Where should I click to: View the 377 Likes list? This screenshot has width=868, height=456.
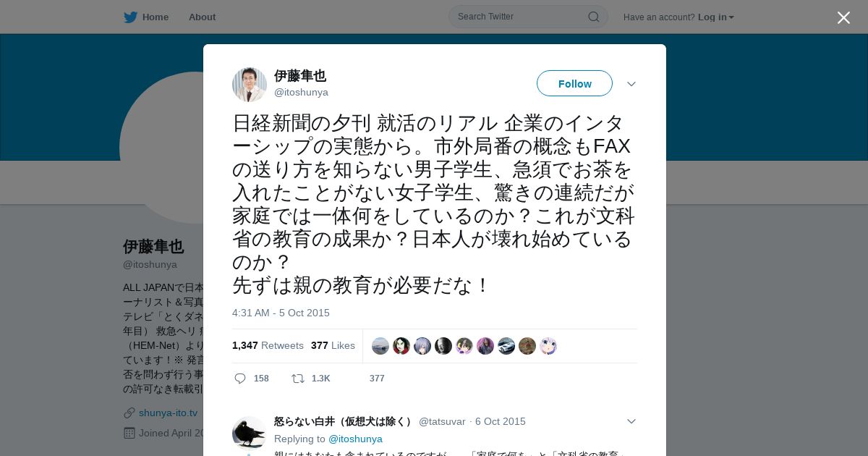point(333,346)
